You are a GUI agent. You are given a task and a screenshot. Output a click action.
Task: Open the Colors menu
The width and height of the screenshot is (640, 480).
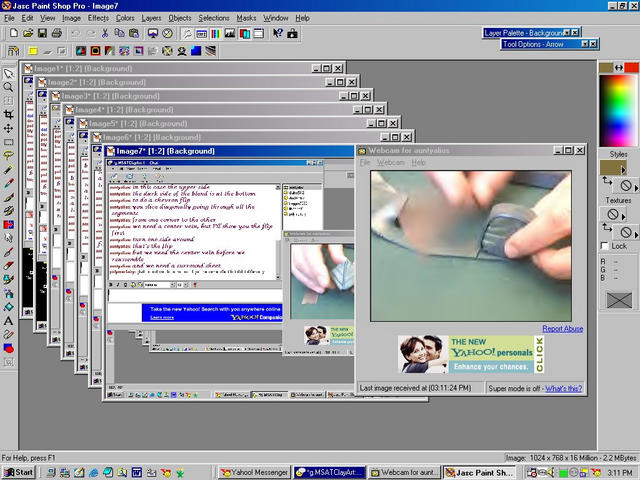pyautogui.click(x=125, y=18)
